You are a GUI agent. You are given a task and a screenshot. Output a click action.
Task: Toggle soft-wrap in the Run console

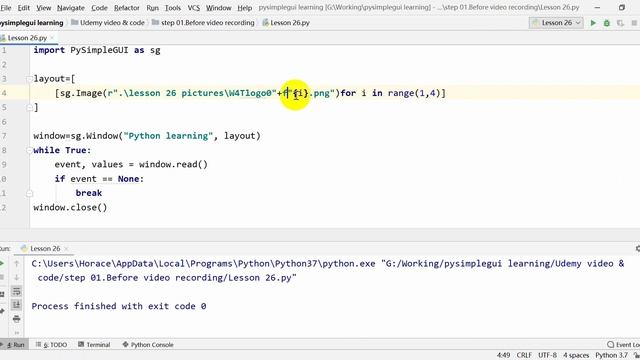click(16, 291)
